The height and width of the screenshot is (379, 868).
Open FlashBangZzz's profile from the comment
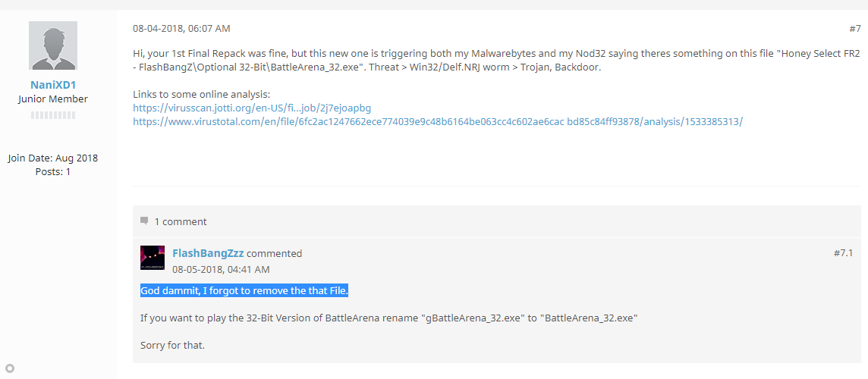click(x=208, y=253)
